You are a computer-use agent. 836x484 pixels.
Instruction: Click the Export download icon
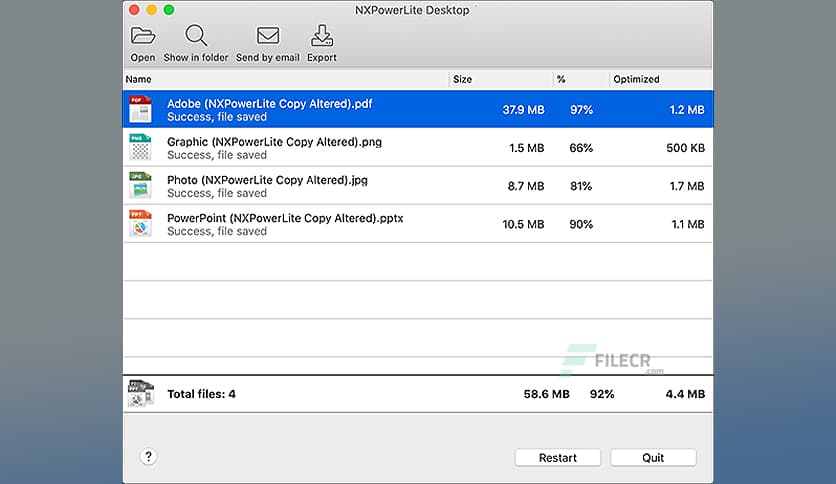click(321, 36)
